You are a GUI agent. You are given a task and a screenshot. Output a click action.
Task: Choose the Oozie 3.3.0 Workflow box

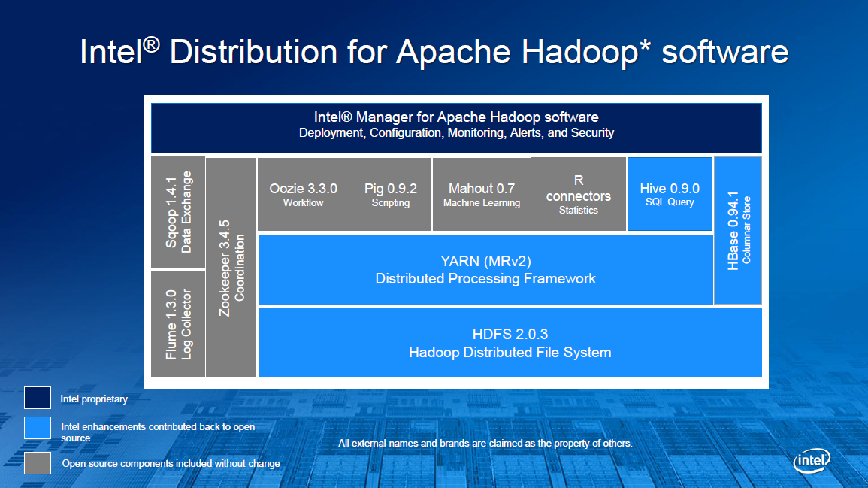click(303, 194)
